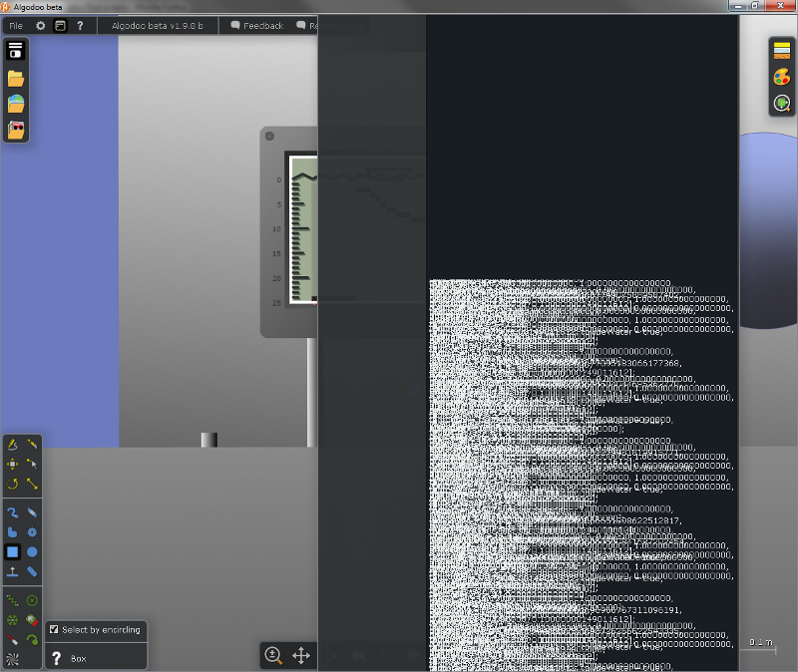This screenshot has height=672, width=798.
Task: Select the Move tool
Action: (13, 464)
